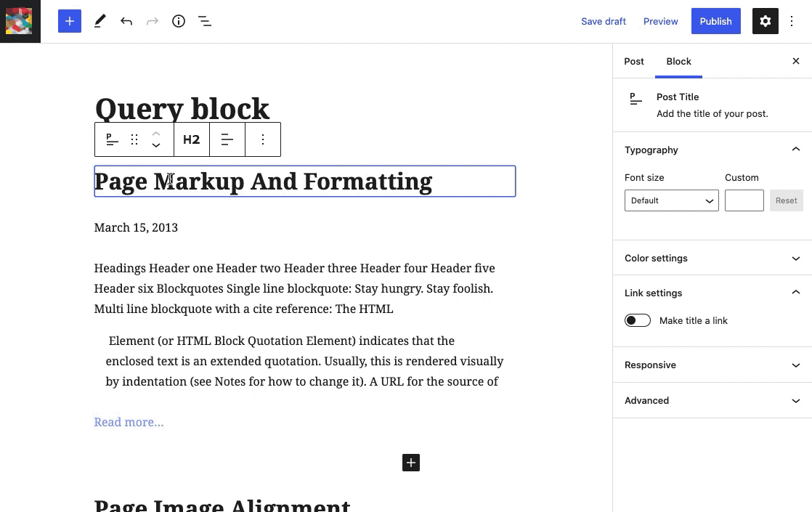Move block down with the down chevron

tap(156, 146)
